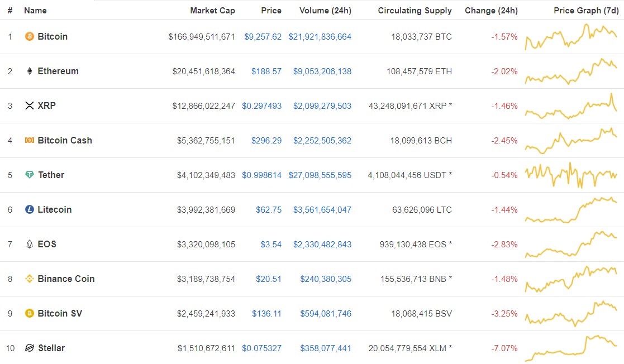Select Stellar change value -7.07%
Screen dimensions: 624x364
click(x=504, y=348)
